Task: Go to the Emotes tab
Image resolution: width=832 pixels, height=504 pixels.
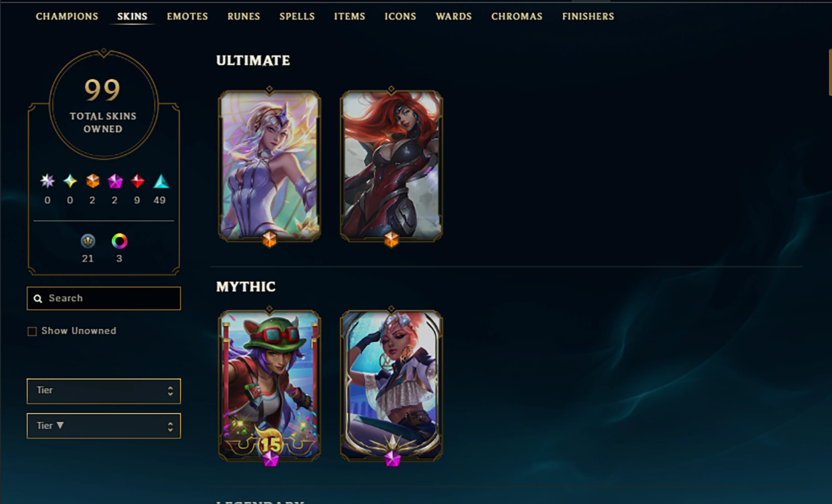Action: [x=187, y=16]
